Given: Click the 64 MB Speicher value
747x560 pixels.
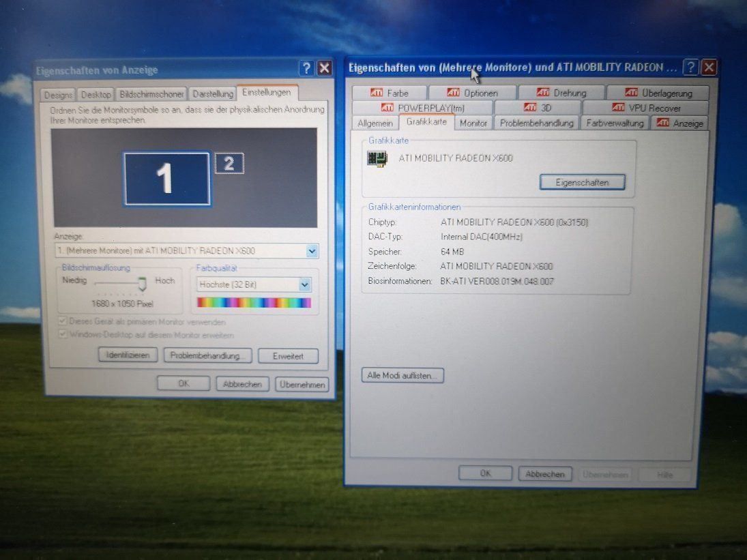Looking at the screenshot, I should click(452, 252).
